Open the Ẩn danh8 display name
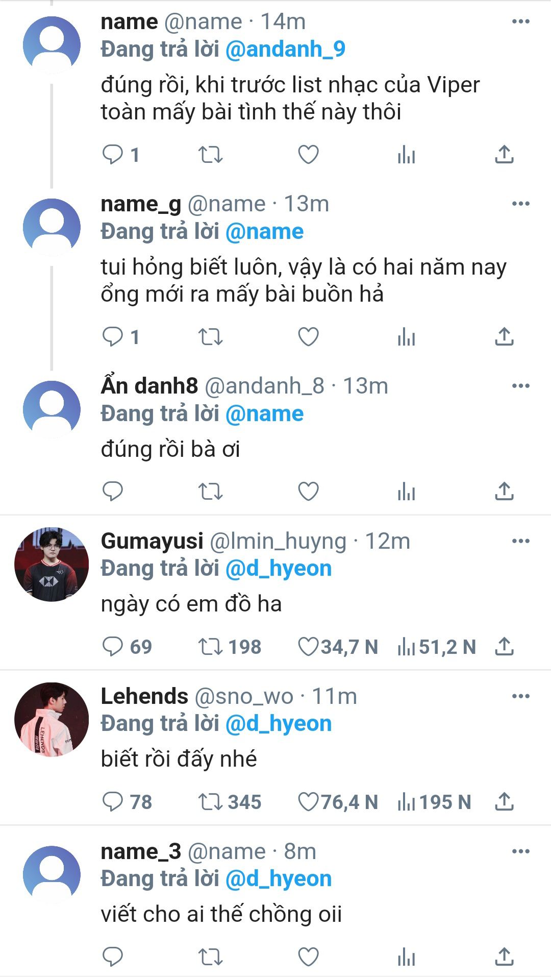 click(x=149, y=386)
